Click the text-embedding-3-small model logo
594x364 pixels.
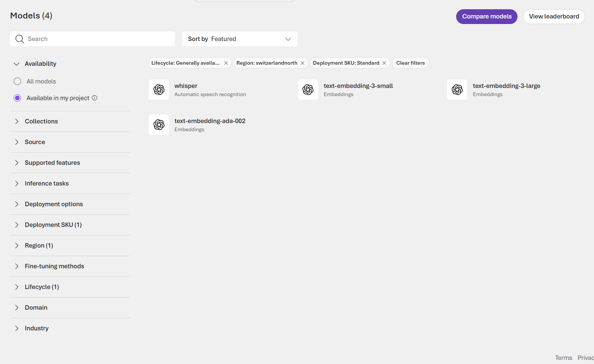pyautogui.click(x=308, y=90)
